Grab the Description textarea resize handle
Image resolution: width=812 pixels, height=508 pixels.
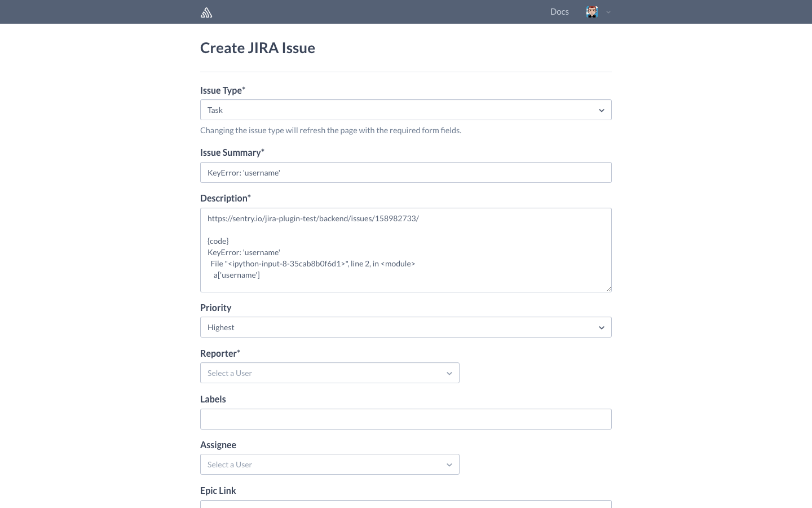[x=608, y=289]
